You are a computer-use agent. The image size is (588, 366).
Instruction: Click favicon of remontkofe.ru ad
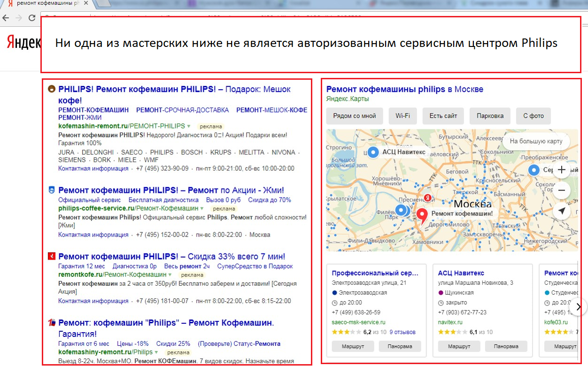coord(52,256)
